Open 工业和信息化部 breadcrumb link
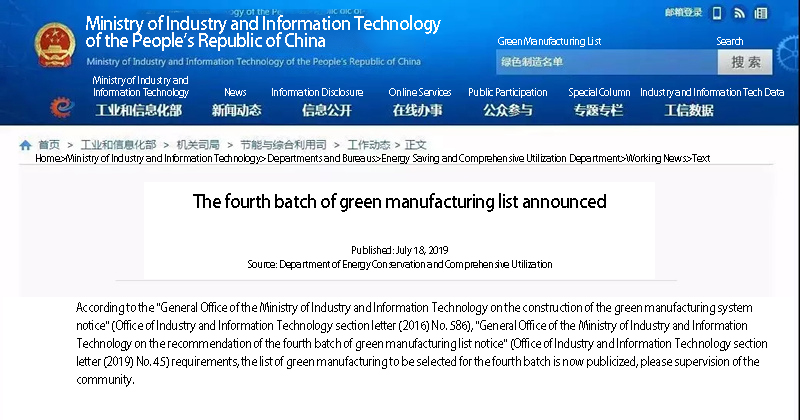 [x=118, y=145]
